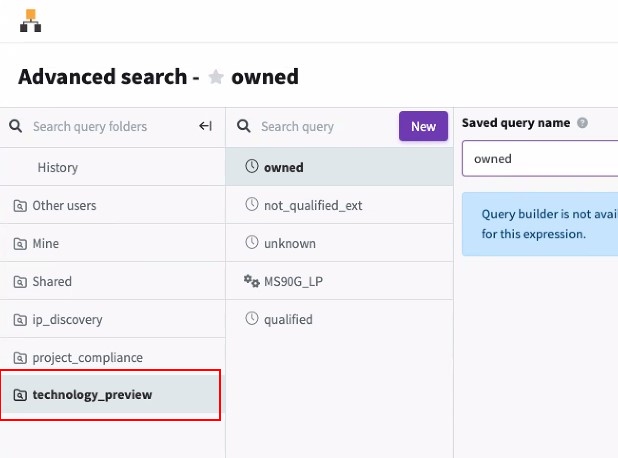Open the History entry

tap(57, 168)
